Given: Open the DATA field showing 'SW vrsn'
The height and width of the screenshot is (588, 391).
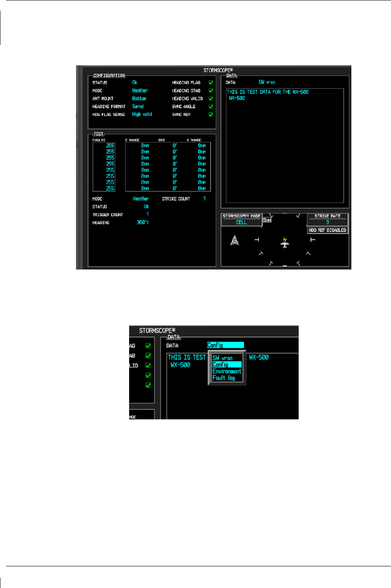Looking at the screenshot, I should (267, 82).
